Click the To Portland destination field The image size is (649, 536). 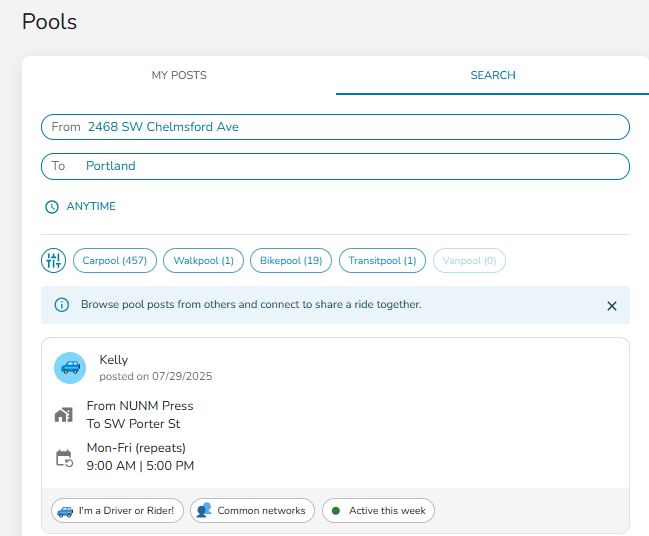click(335, 166)
